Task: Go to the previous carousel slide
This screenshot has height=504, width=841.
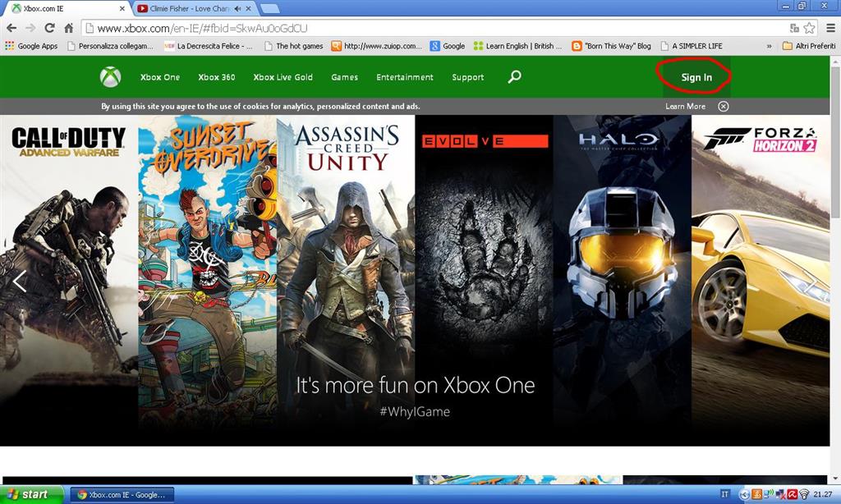Action: tap(20, 281)
